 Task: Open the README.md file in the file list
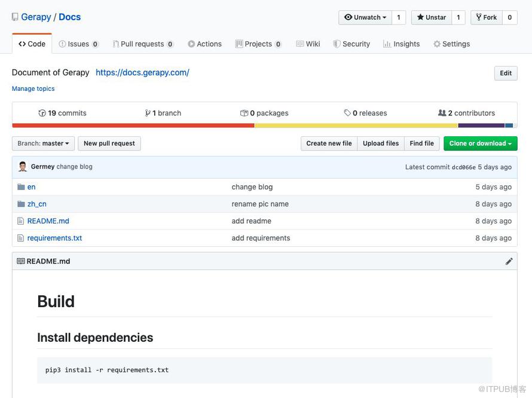point(48,221)
